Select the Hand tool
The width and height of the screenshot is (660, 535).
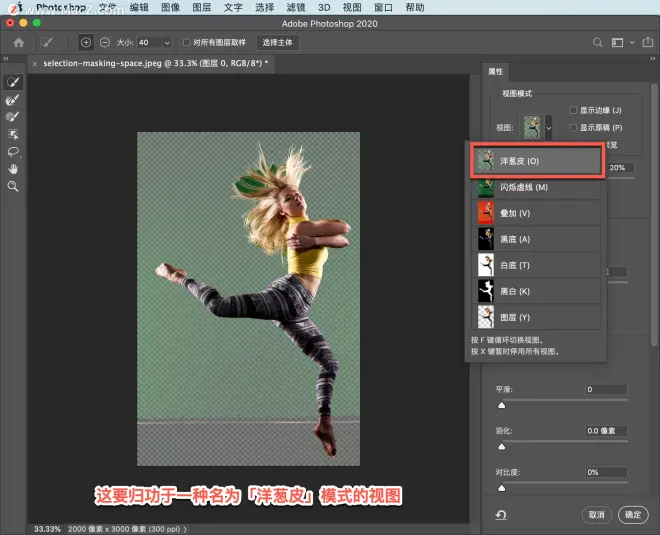[13, 169]
